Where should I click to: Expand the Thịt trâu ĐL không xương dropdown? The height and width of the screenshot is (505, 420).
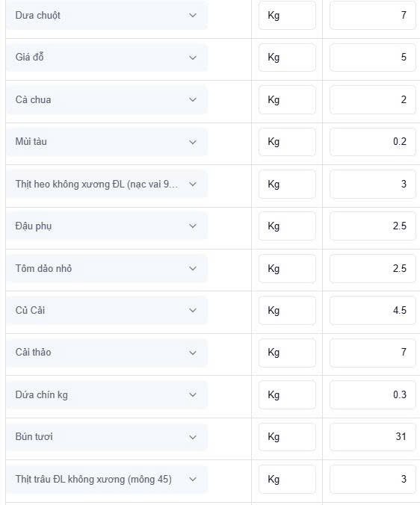106,479
